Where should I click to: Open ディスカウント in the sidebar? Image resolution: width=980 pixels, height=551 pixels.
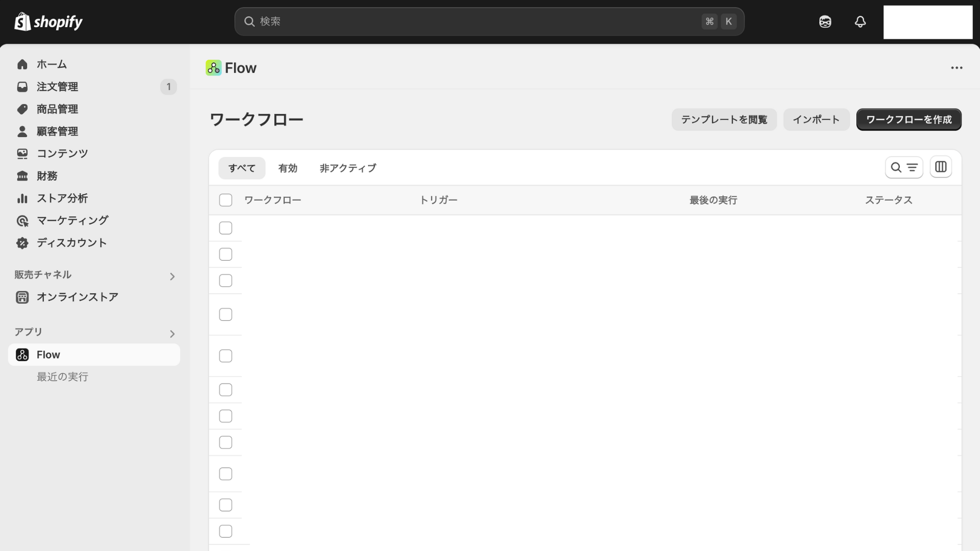pos(94,243)
